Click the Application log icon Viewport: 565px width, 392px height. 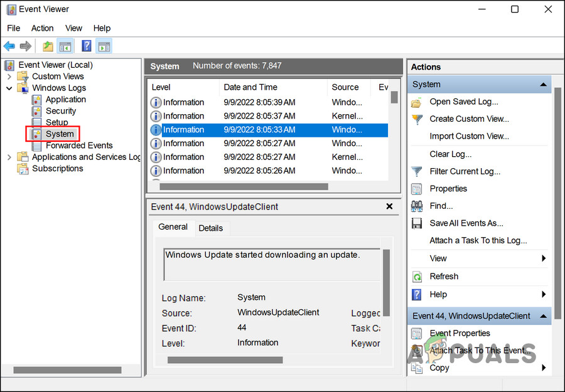tap(36, 100)
